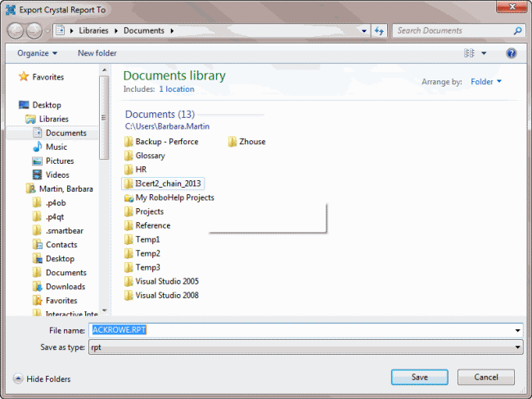
Task: Select Favorites under Martin, Barbara
Action: 61,300
